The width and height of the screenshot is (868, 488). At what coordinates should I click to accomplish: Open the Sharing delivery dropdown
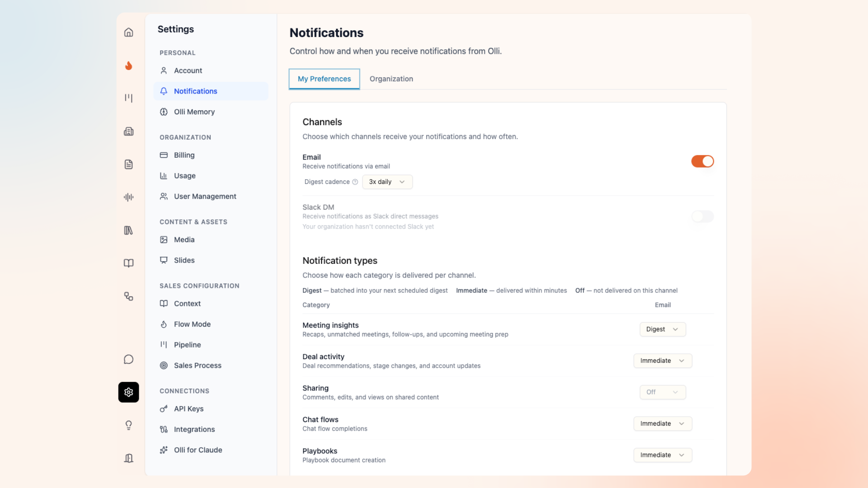(x=662, y=392)
